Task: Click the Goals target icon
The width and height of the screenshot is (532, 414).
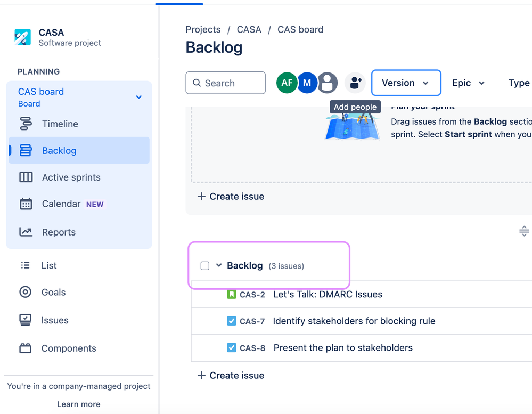Action: click(x=26, y=292)
